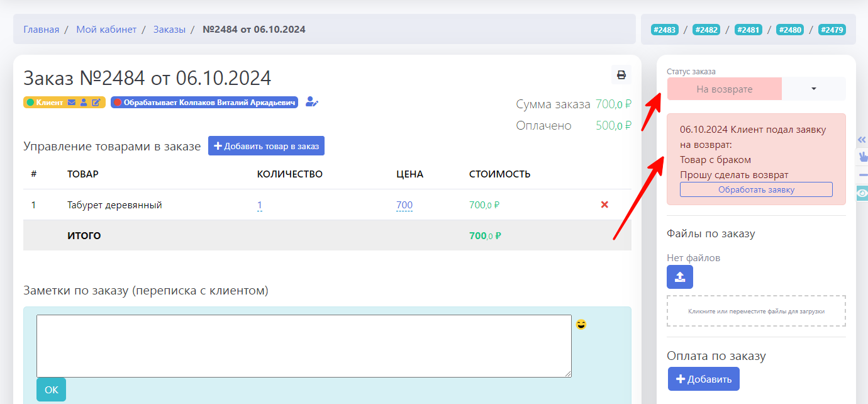Click the hand icon on the side panel
Viewport: 868px width, 404px height.
(862, 157)
